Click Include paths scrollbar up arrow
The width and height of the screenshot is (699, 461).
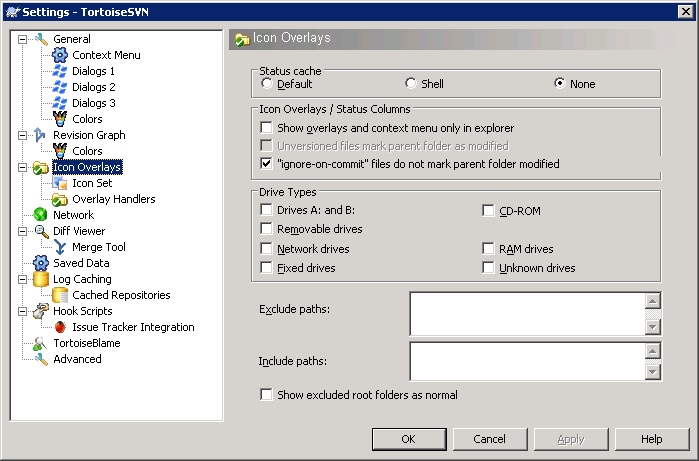point(653,351)
